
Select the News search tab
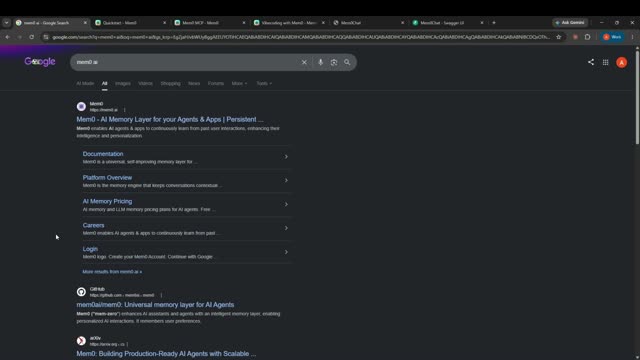(x=194, y=83)
